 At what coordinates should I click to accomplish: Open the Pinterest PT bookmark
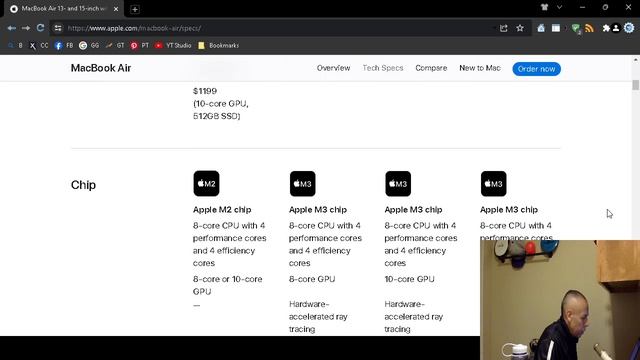pyautogui.click(x=140, y=45)
